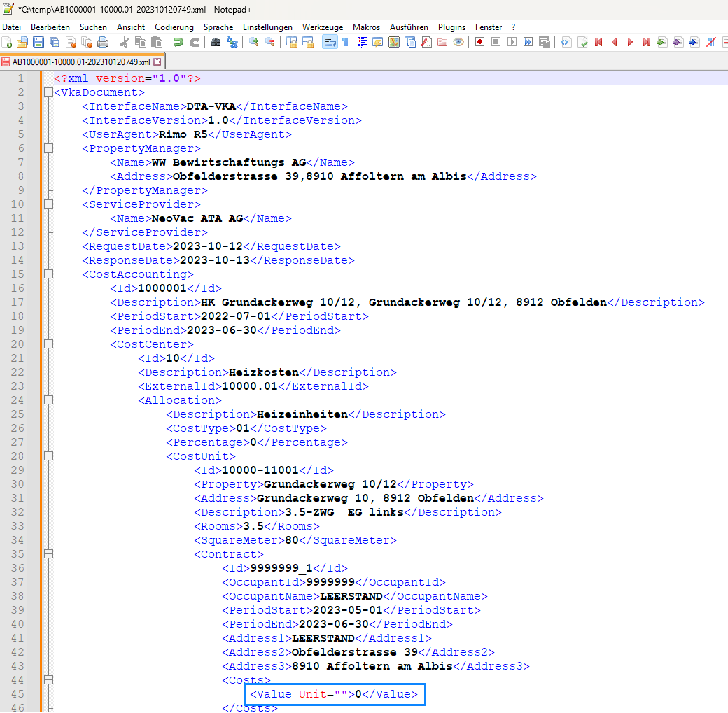The width and height of the screenshot is (728, 713).
Task: Toggle synchronized horizontal scrolling
Action: click(x=308, y=43)
